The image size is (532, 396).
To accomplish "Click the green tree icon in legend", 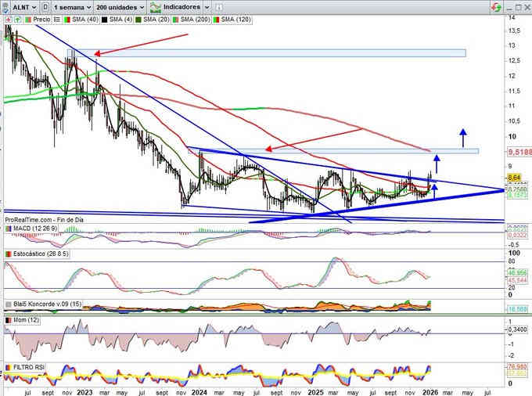I will point(16,18).
